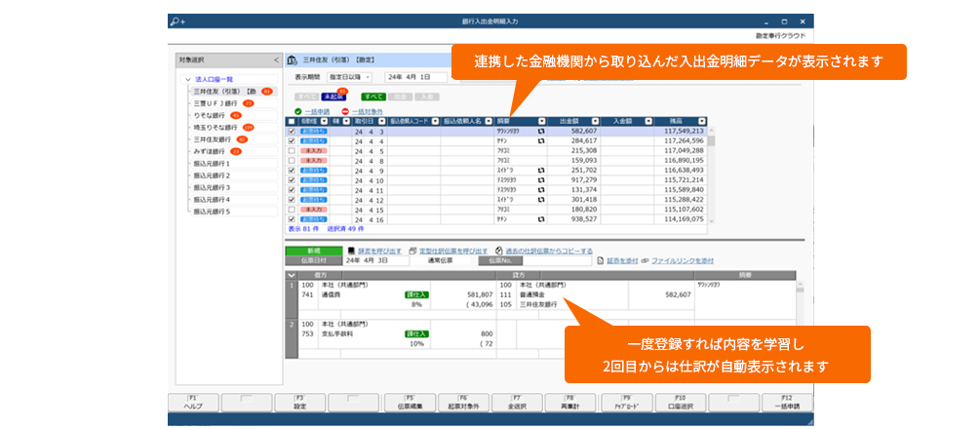Click the 辞書を呼び出す dictionary icon
Screen dimensions: 980x429
tap(351, 251)
